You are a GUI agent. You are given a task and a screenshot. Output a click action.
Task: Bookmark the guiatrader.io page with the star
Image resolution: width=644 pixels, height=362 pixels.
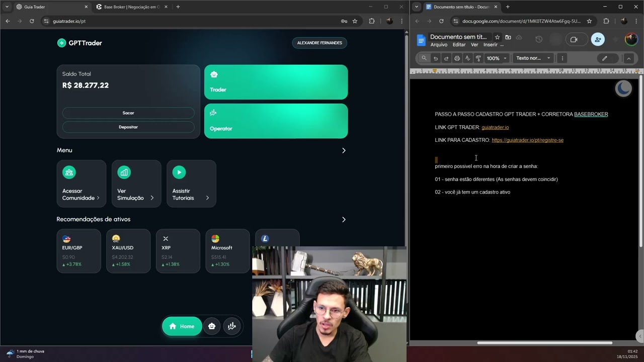pos(355,21)
